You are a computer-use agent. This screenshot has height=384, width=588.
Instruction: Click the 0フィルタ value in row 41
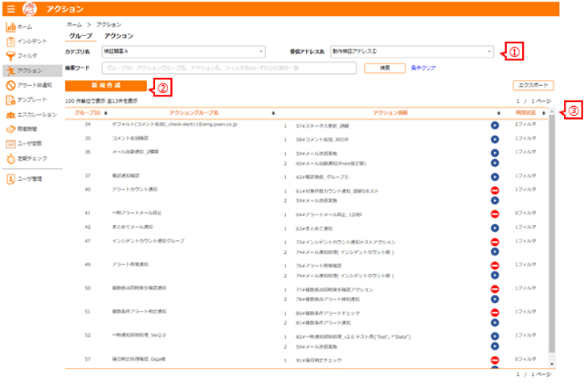(525, 213)
